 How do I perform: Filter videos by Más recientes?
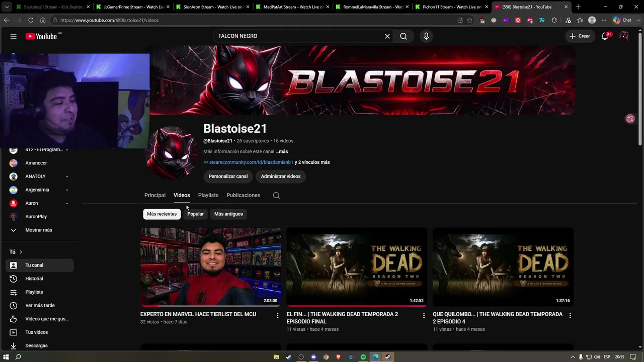(x=162, y=214)
